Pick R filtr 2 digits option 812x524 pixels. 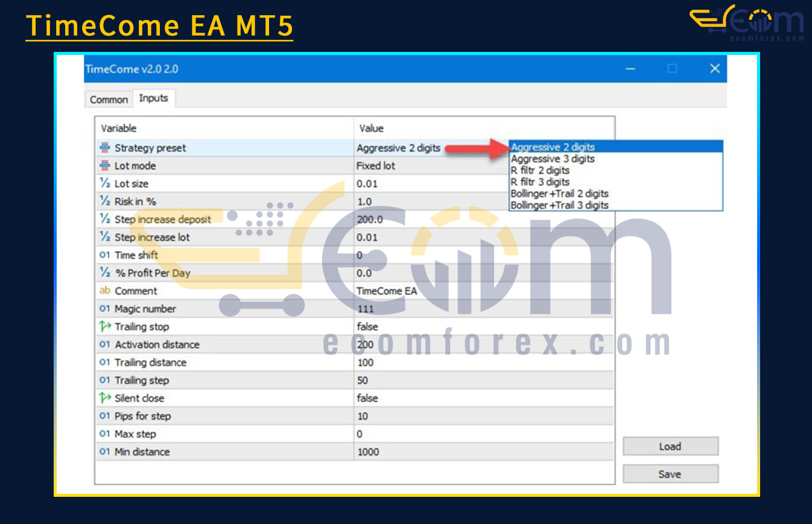(615, 170)
